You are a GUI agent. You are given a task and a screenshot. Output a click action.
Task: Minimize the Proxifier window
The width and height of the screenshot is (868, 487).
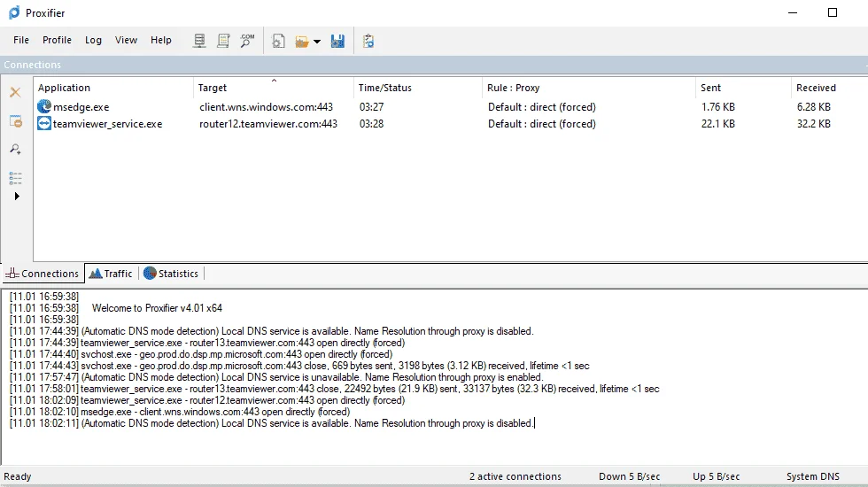point(793,12)
